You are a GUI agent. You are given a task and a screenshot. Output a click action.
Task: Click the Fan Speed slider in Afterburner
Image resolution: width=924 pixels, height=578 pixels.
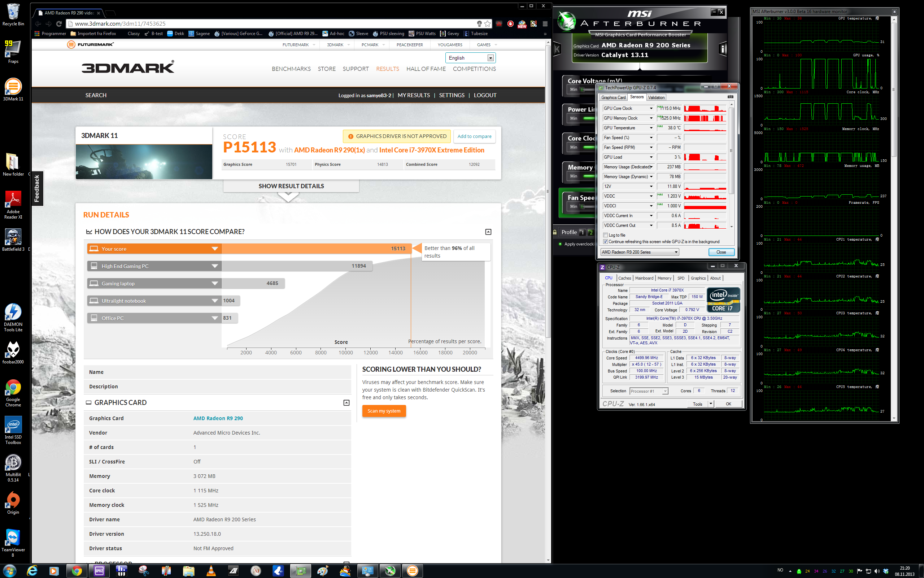tap(588, 206)
